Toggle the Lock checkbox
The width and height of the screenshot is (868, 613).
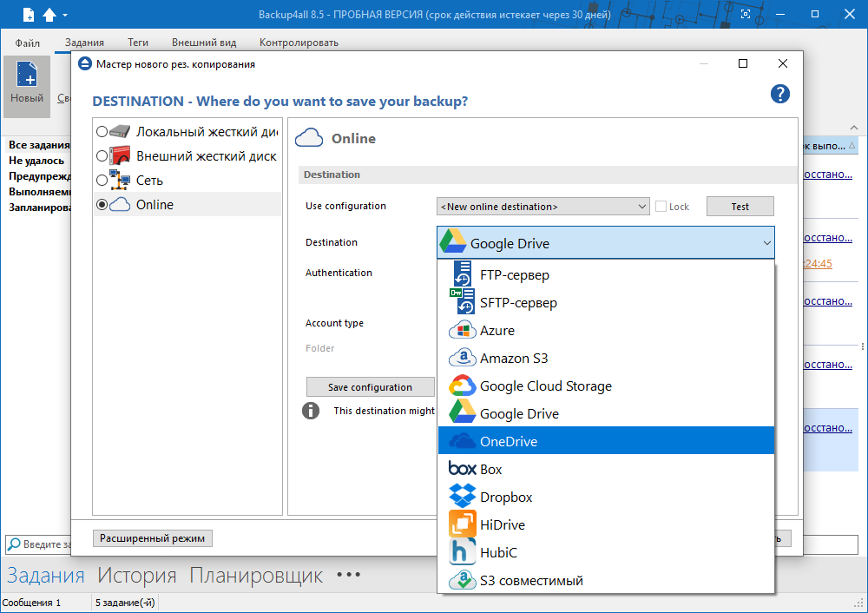661,207
